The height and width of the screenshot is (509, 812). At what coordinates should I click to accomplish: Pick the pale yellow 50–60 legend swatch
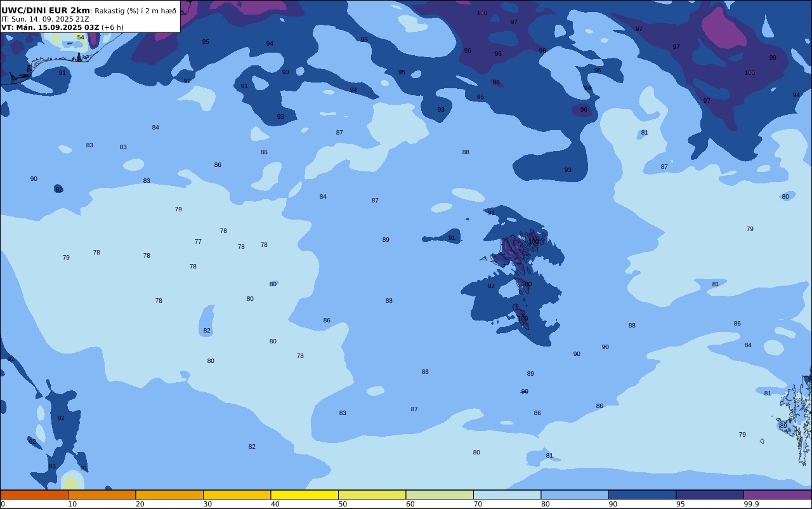click(372, 494)
